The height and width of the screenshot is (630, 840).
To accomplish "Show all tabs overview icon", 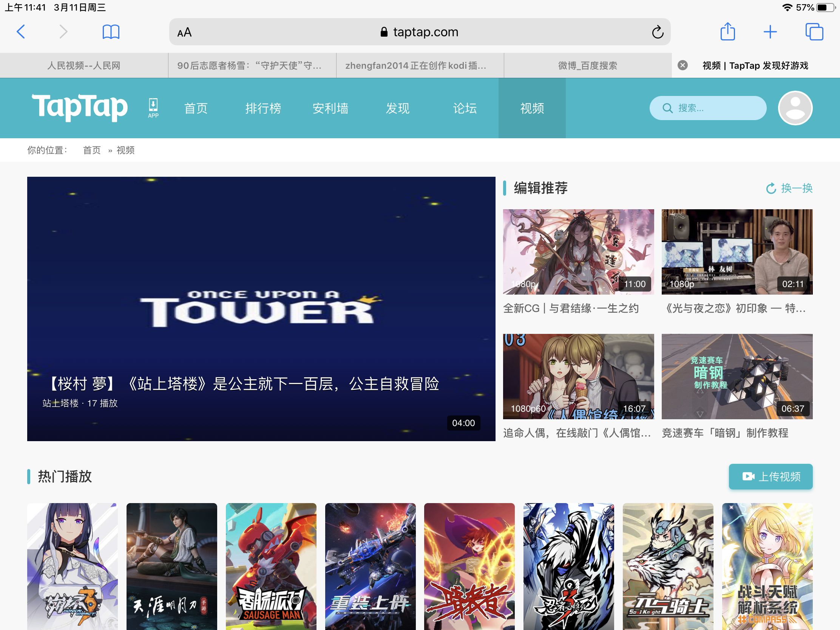I will pyautogui.click(x=814, y=32).
